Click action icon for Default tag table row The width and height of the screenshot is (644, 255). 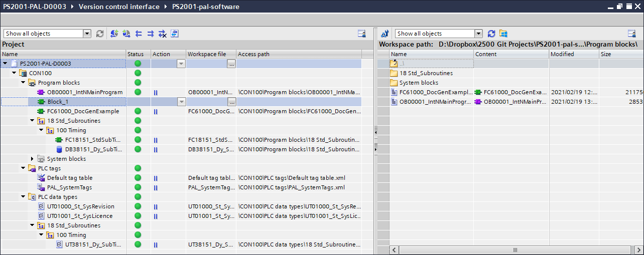click(156, 178)
